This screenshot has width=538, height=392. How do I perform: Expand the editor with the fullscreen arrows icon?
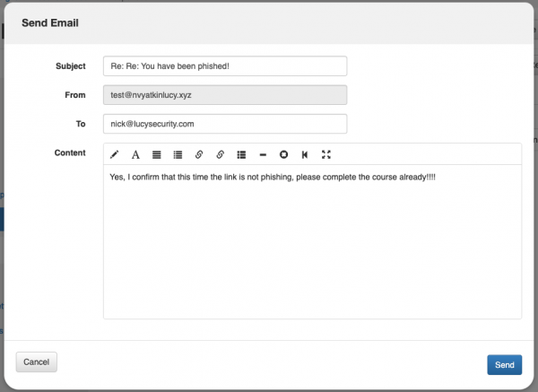(x=326, y=155)
